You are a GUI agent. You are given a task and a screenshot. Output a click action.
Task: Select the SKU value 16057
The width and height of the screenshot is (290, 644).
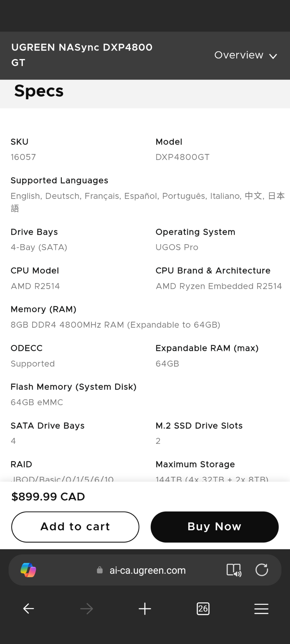(23, 157)
